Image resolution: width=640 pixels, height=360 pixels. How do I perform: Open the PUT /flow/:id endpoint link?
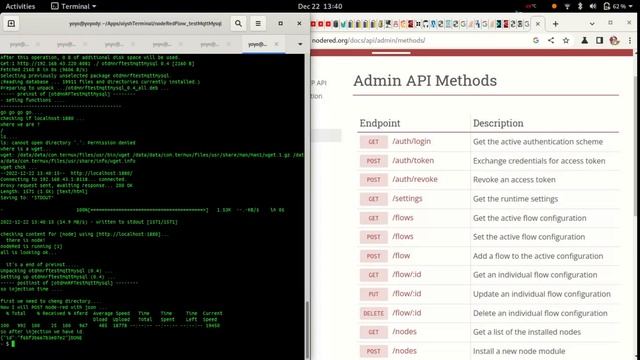click(x=407, y=293)
